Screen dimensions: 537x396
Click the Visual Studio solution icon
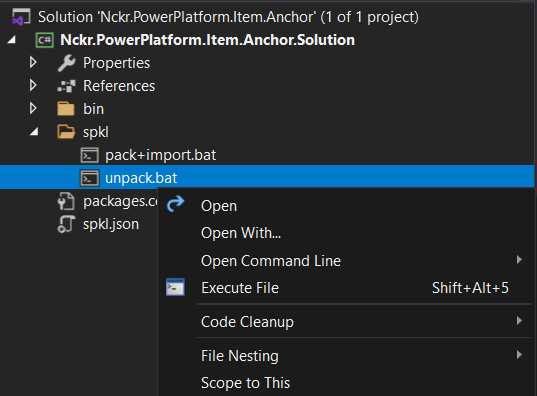click(21, 17)
